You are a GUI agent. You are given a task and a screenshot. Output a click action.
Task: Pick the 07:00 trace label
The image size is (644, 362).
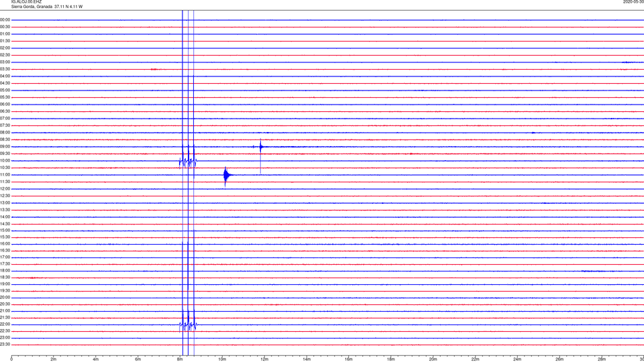(x=5, y=118)
